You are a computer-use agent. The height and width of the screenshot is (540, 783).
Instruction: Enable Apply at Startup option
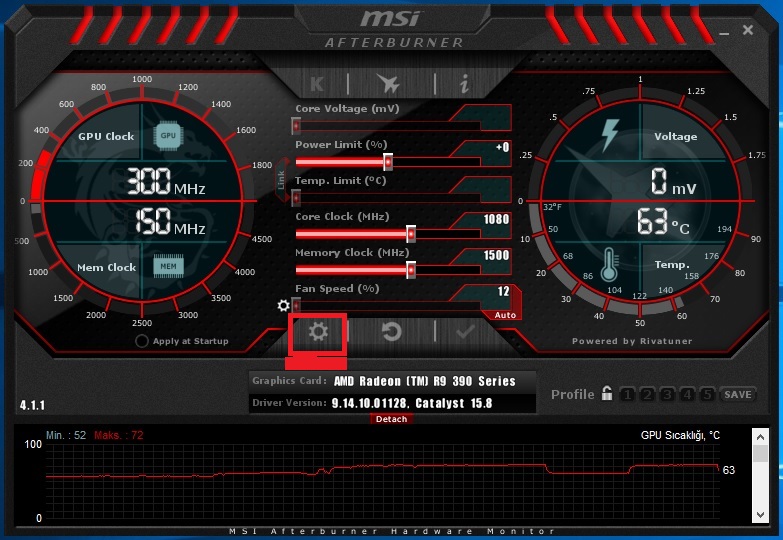click(141, 341)
